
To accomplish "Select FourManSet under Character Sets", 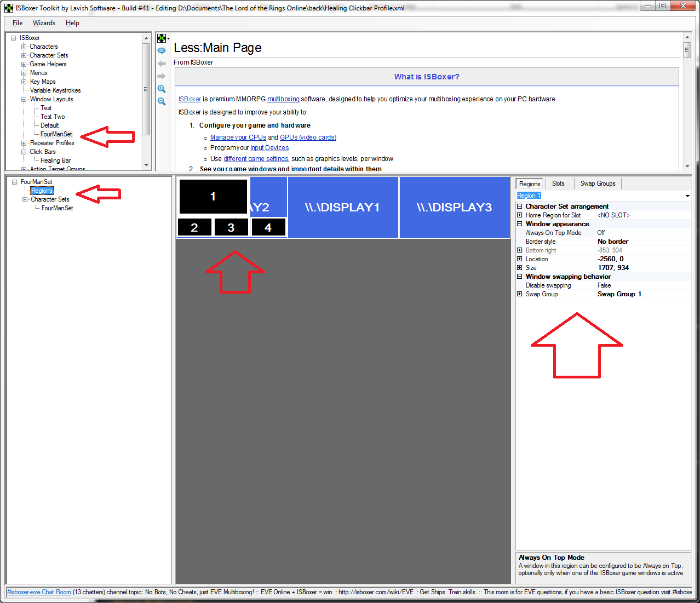I will pos(57,208).
